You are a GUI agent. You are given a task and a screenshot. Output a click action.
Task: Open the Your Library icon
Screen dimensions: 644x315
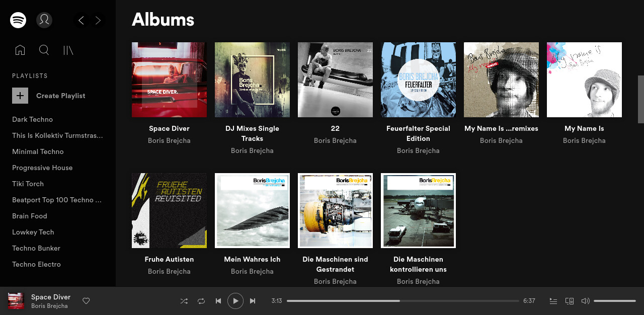pyautogui.click(x=68, y=50)
